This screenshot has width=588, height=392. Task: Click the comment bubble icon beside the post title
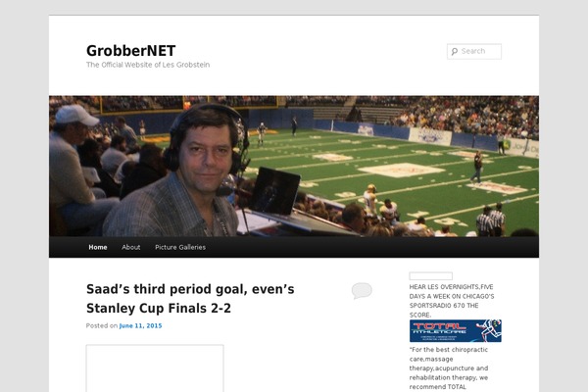(362, 291)
